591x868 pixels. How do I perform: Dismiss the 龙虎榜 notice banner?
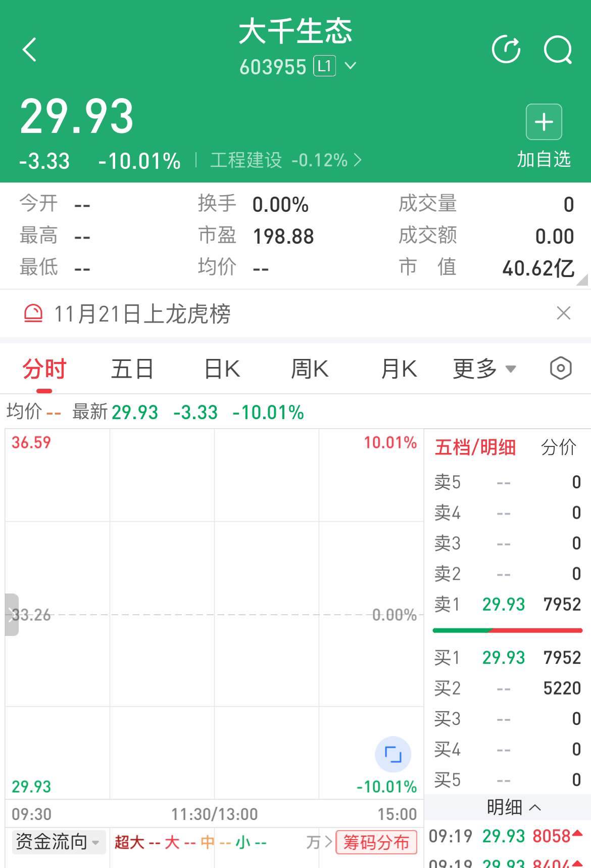point(563,313)
